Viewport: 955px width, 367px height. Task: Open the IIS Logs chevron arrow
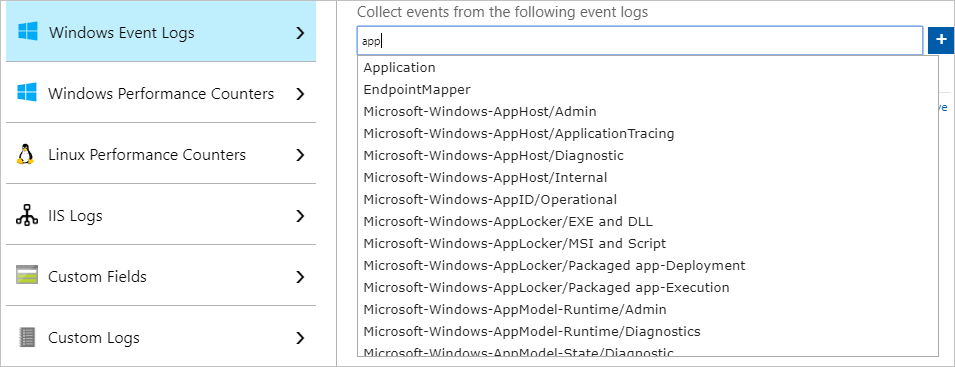(300, 216)
